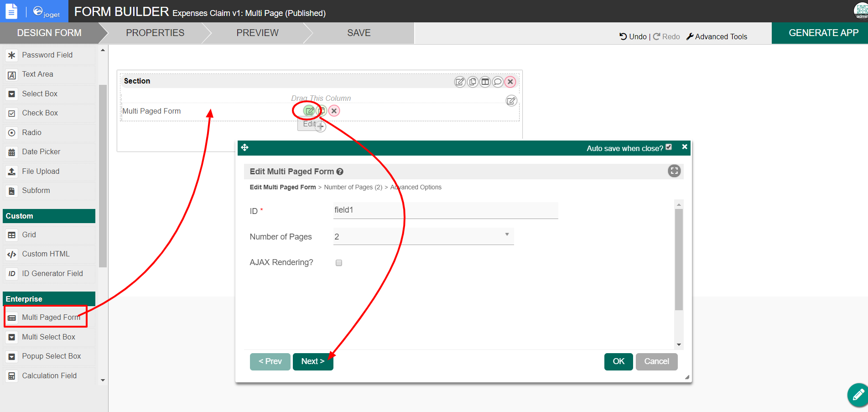Click green edit icon for Multi Paged Form
The width and height of the screenshot is (868, 412).
click(x=309, y=111)
